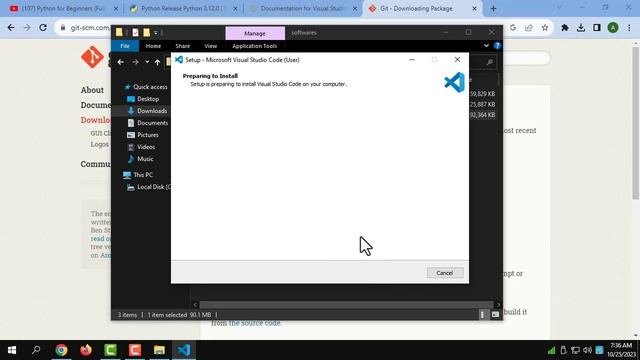640x360 pixels.
Task: Switch to details view in File Explorer status bar
Action: 482,315
